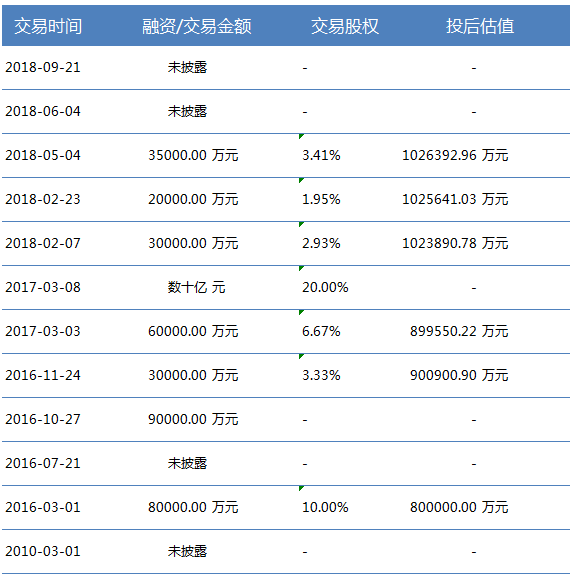The height and width of the screenshot is (580, 573).
Task: Click the valuation 1025641.03 万元
Action: 455,199
